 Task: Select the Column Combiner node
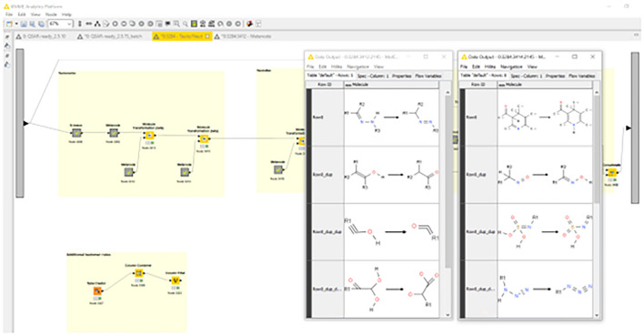click(x=139, y=273)
